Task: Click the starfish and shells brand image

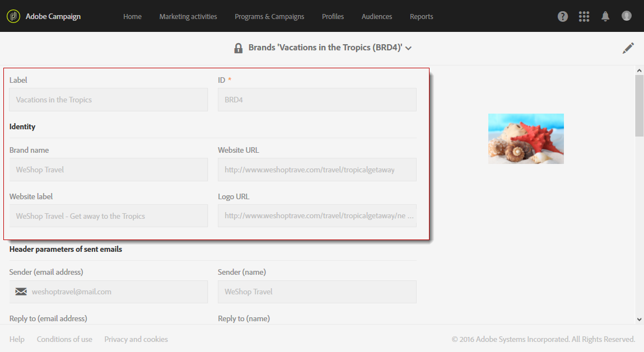Action: 526,139
